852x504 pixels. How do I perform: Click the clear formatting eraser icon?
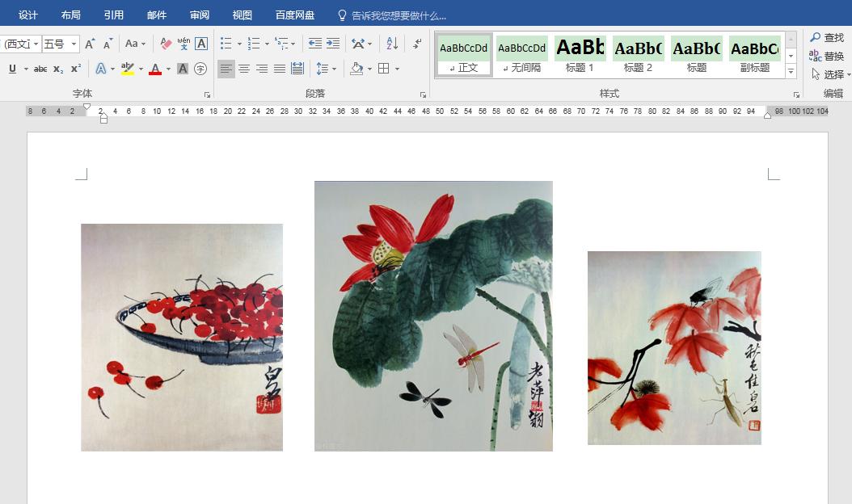click(x=166, y=44)
